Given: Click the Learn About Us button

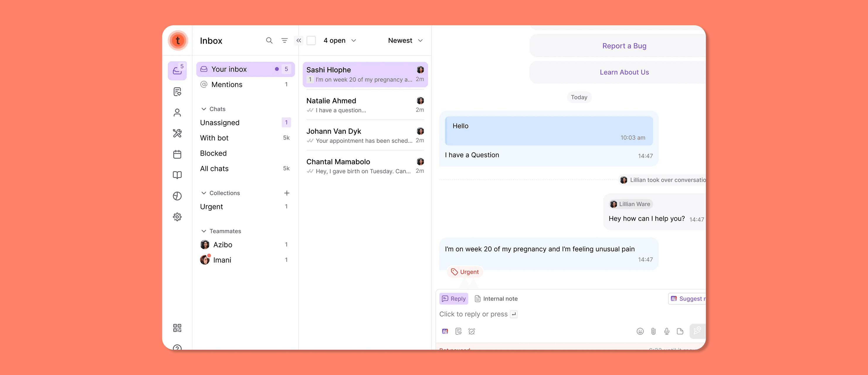Looking at the screenshot, I should pos(624,72).
